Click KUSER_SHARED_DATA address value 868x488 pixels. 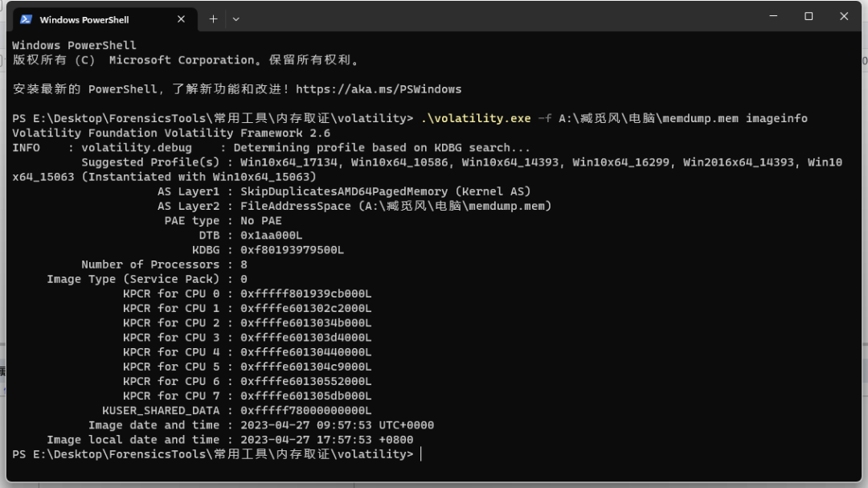pos(305,411)
